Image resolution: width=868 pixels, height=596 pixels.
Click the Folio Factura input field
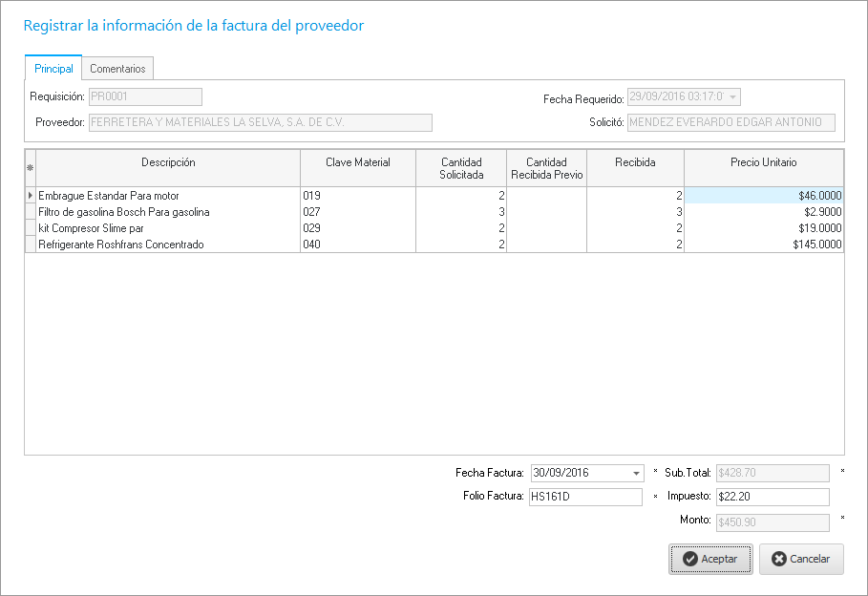coord(585,497)
